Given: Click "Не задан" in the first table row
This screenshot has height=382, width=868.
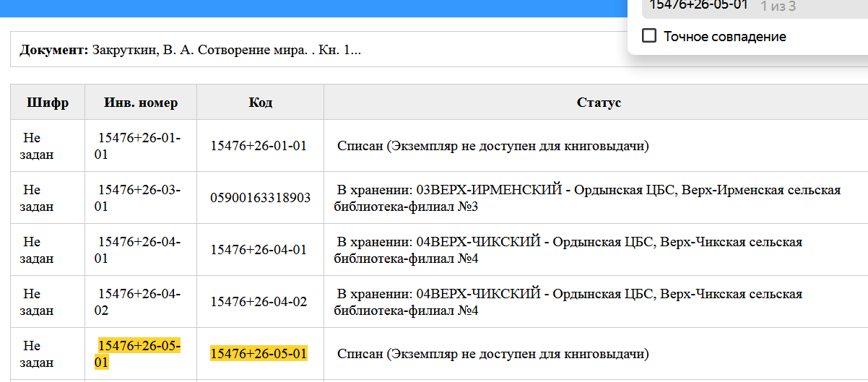Looking at the screenshot, I should coord(36,146).
